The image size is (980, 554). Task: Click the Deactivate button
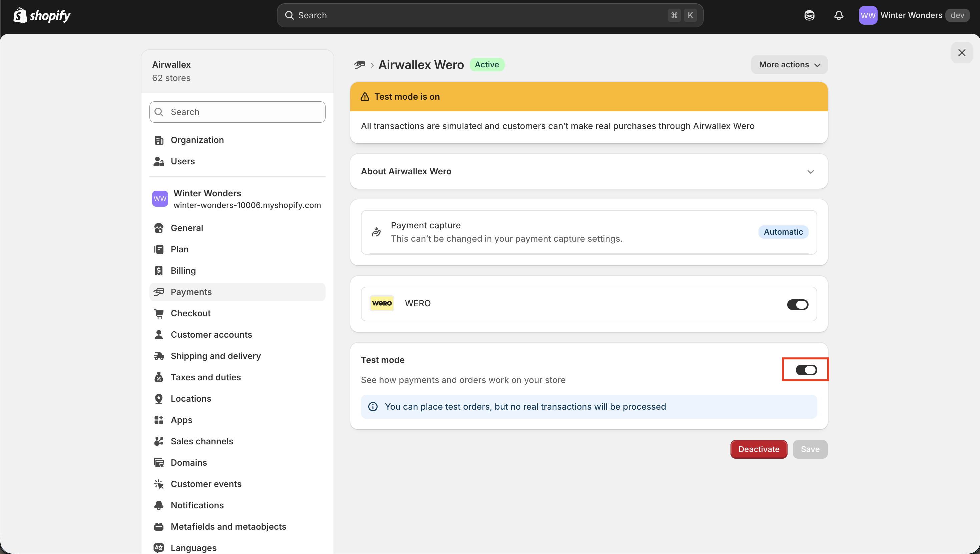pos(759,449)
